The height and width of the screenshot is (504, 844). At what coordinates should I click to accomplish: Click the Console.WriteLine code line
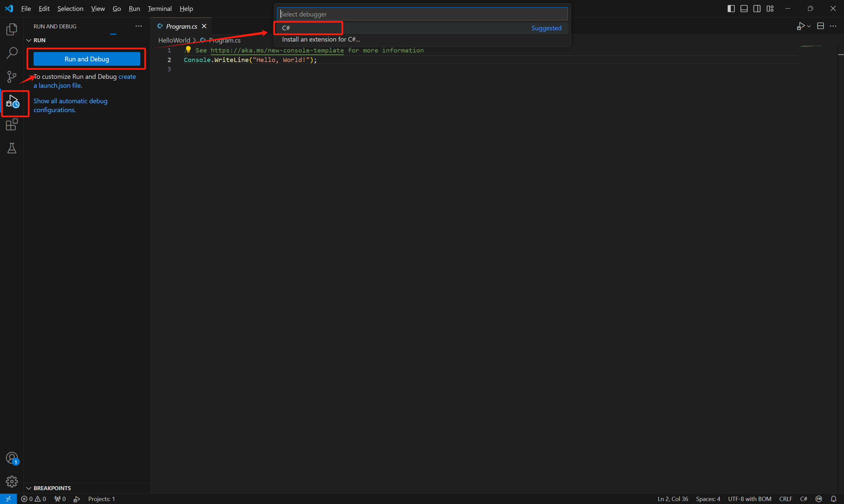(250, 60)
